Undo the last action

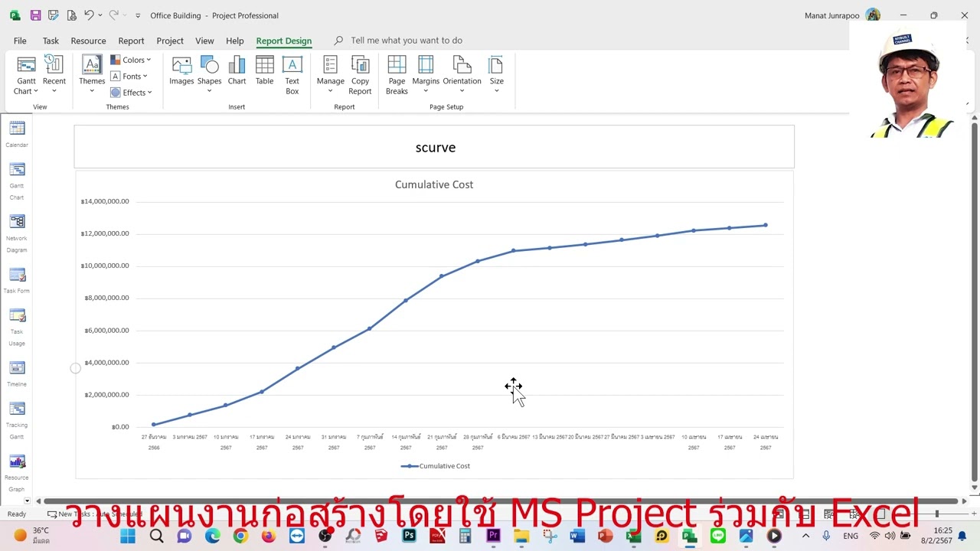[x=89, y=15]
